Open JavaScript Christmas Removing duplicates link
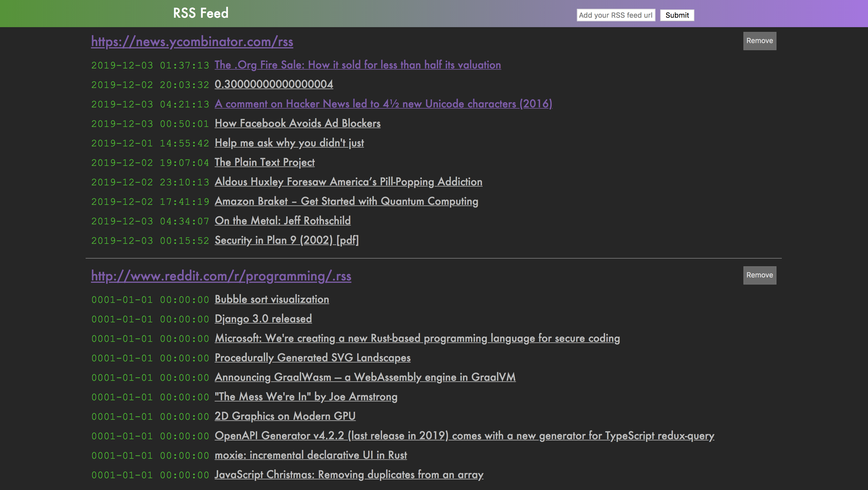 (x=349, y=475)
